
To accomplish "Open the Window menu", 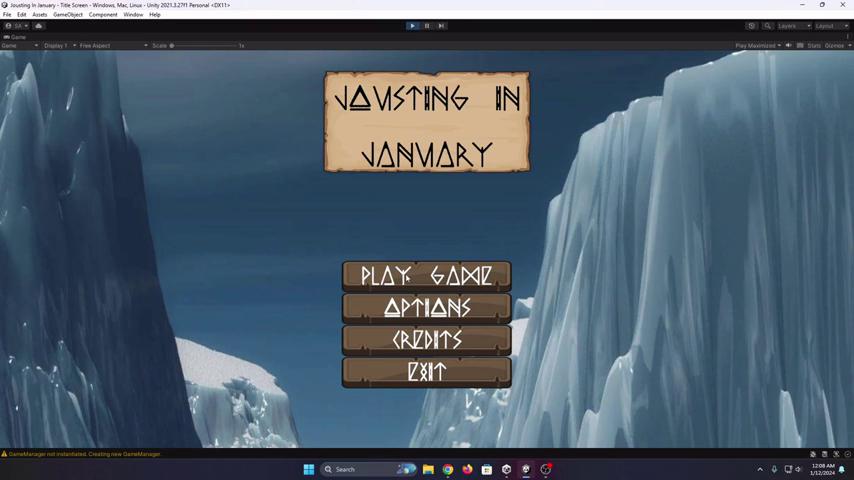I will pyautogui.click(x=133, y=15).
